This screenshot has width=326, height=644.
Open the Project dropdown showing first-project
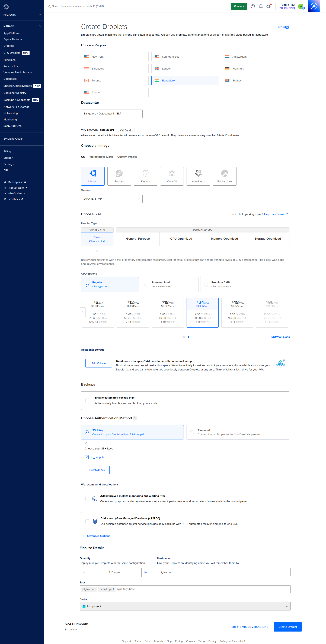185,606
